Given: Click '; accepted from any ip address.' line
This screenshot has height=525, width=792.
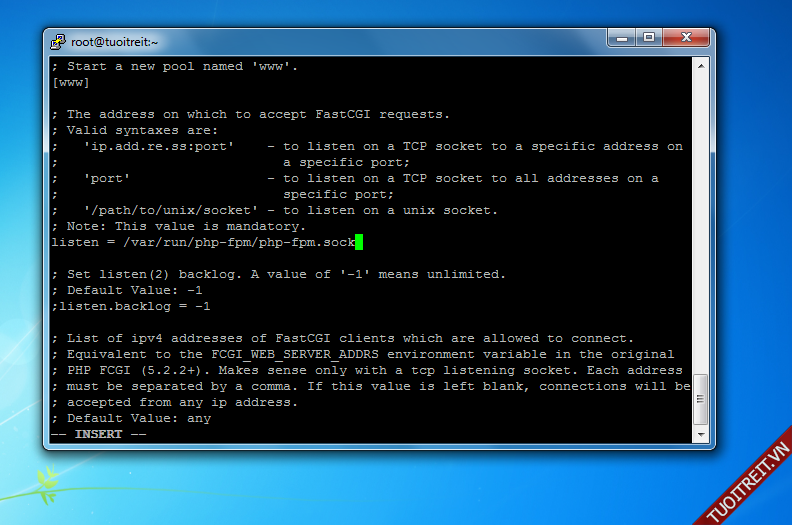Looking at the screenshot, I should click(175, 403).
